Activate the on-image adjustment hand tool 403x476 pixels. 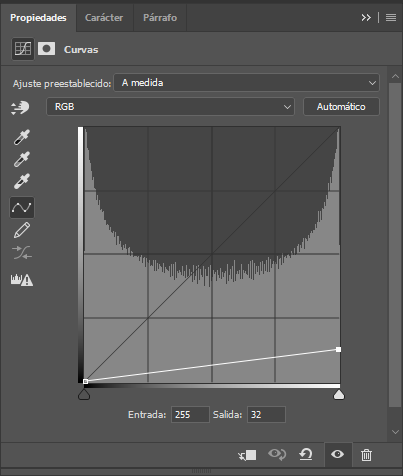click(x=20, y=108)
